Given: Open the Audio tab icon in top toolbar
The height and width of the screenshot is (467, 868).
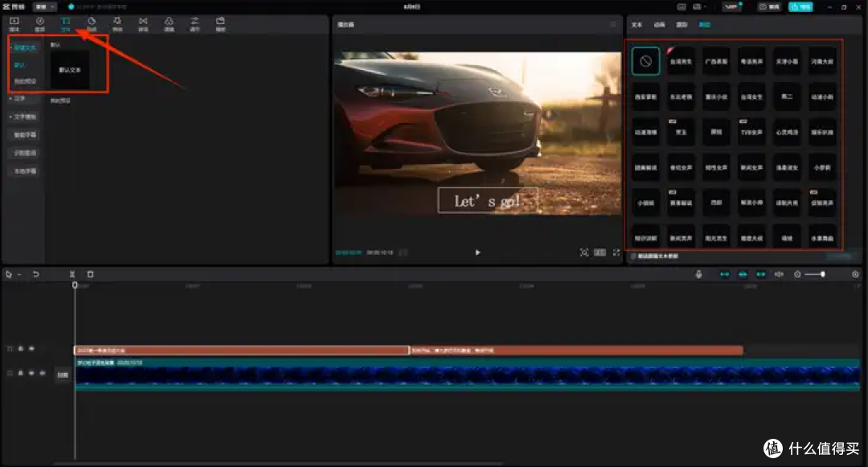Looking at the screenshot, I should [40, 24].
